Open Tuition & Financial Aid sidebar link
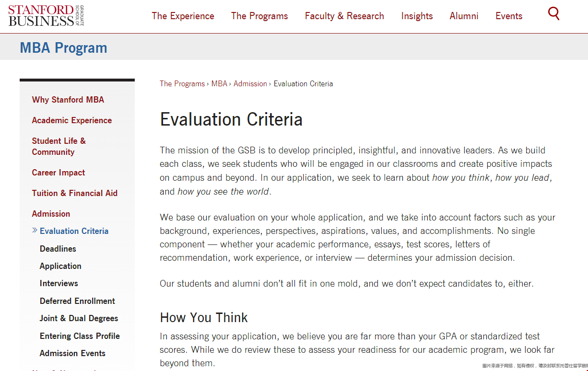588x371 pixels. coord(75,193)
